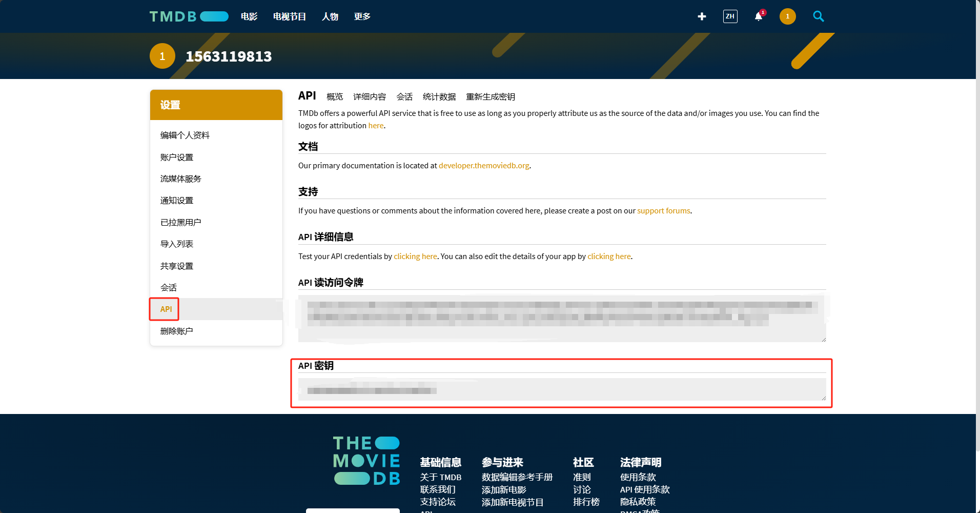Click the 'here' logos attribution link
The width and height of the screenshot is (980, 513).
coord(376,126)
